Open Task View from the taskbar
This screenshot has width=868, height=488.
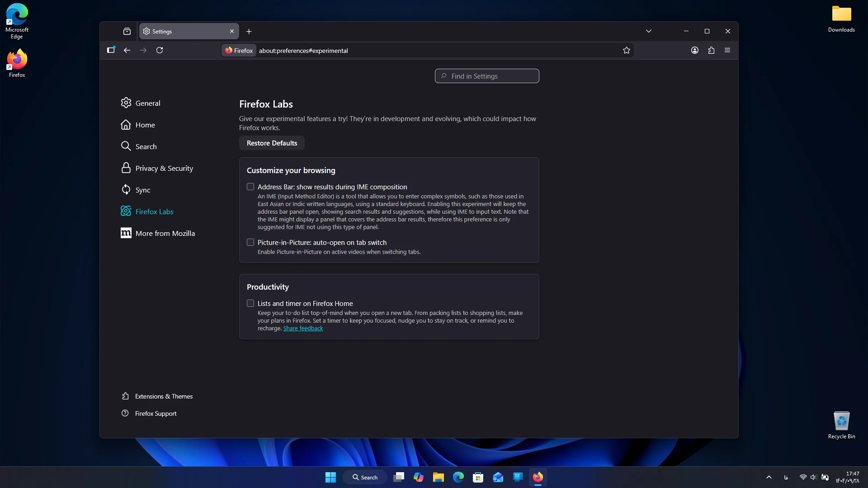click(x=398, y=477)
